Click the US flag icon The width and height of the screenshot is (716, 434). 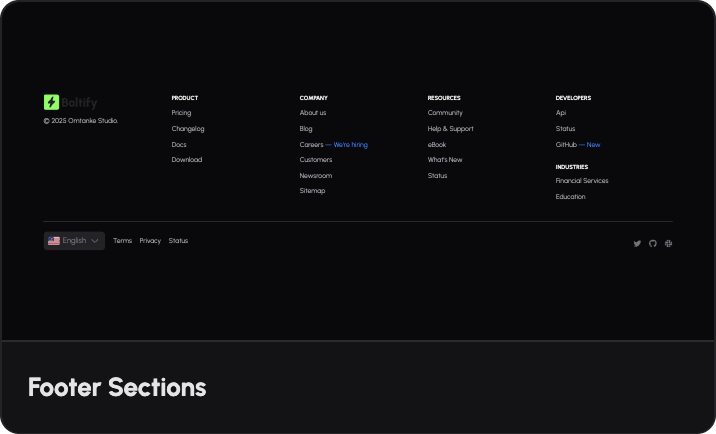click(x=54, y=241)
